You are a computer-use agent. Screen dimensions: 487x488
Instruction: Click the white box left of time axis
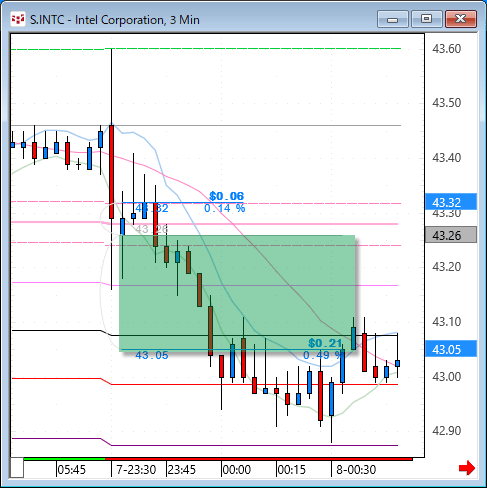pyautogui.click(x=17, y=468)
